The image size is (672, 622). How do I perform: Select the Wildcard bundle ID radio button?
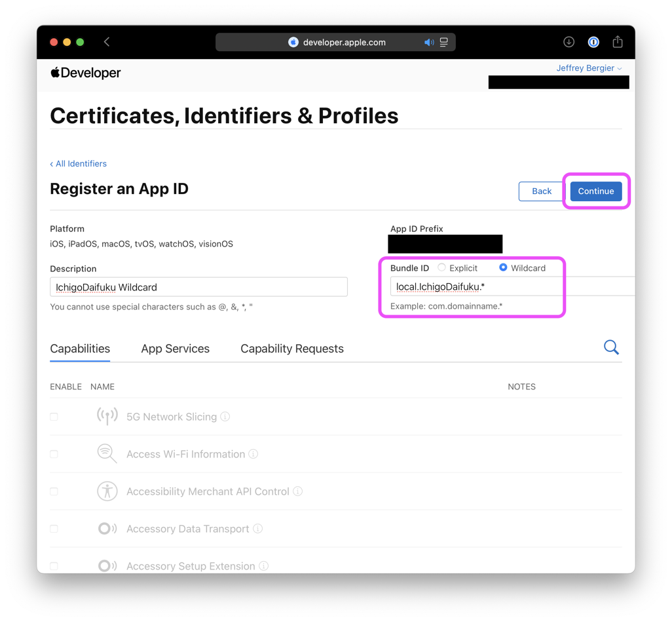503,267
